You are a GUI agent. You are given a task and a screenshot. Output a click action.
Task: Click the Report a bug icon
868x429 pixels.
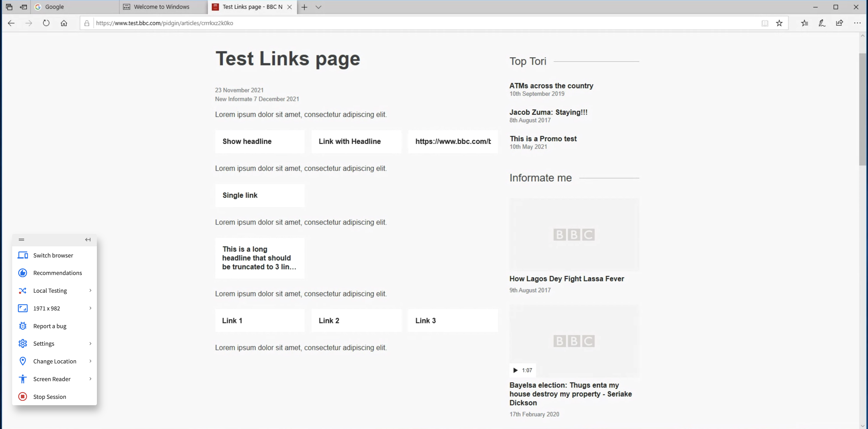22,326
